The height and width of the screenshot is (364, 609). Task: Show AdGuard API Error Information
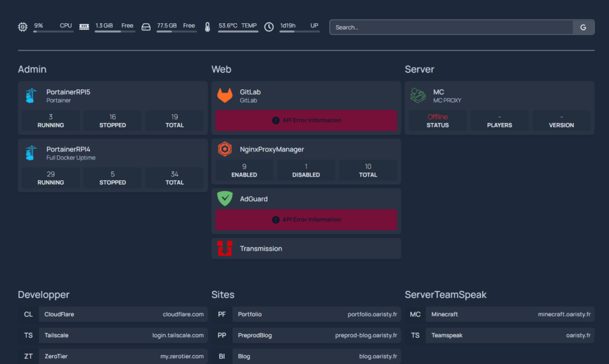pyautogui.click(x=306, y=220)
